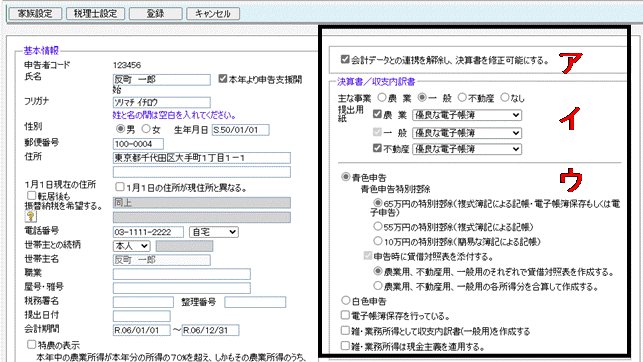Select 農業 as 主な事業

(382, 97)
